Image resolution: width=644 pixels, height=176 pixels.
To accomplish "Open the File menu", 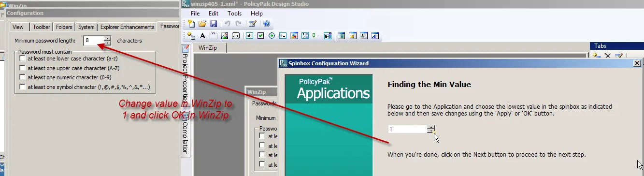I will 195,14.
